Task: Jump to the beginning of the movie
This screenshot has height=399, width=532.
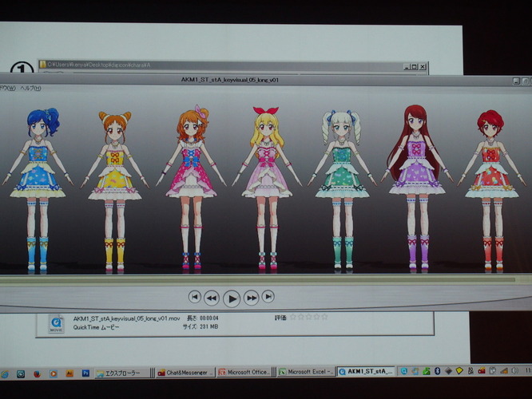Action: [x=194, y=297]
